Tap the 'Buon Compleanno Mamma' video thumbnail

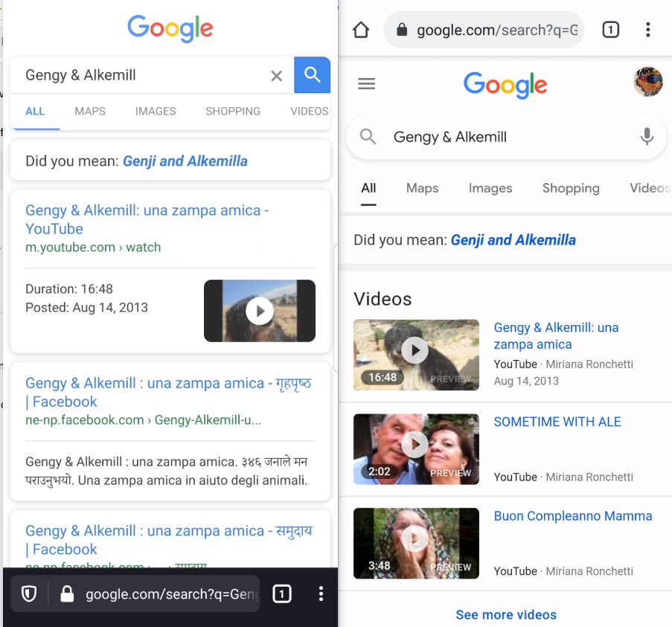(x=416, y=544)
